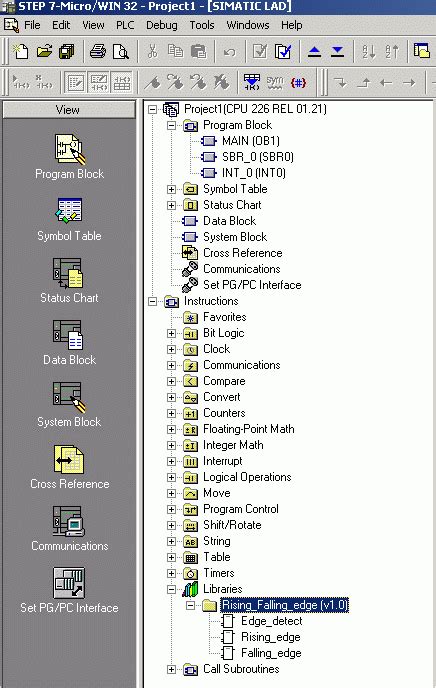Open Symbol Table from the View bar
This screenshot has width=436, height=688.
coord(69,219)
